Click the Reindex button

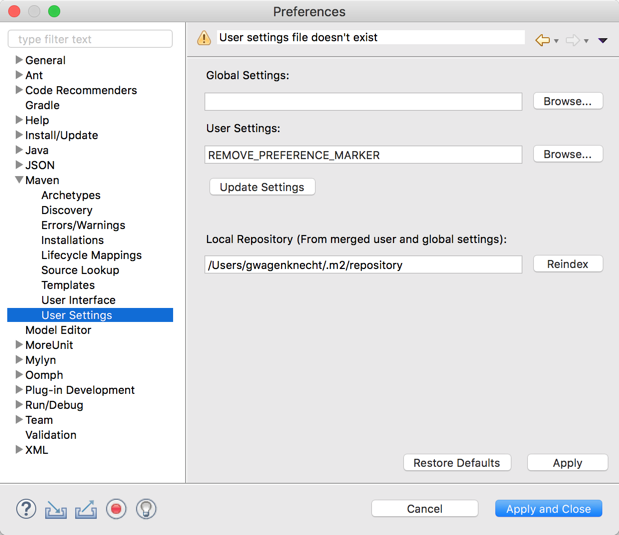click(567, 264)
